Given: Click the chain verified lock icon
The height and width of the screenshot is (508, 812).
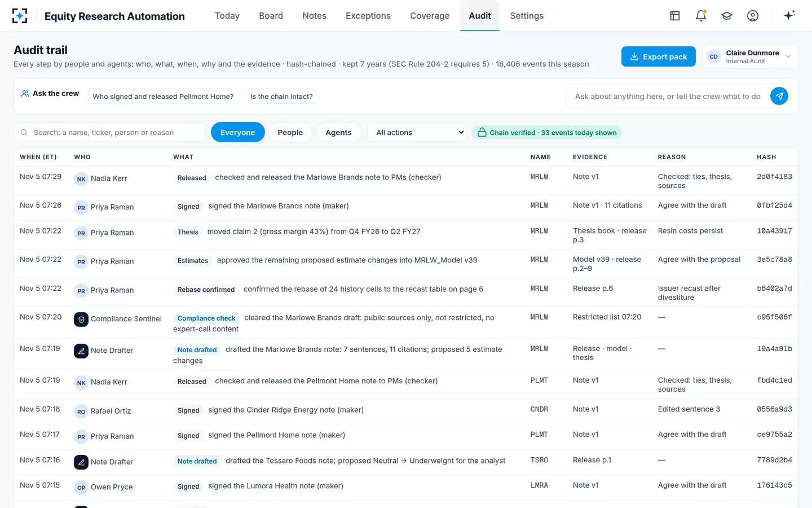Looking at the screenshot, I should 482,133.
